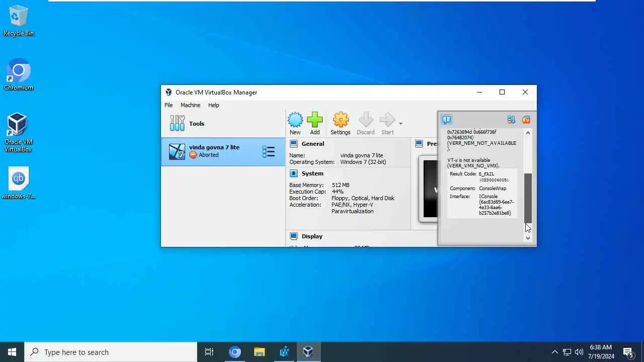Open File Explorer from taskbar
Image resolution: width=644 pixels, height=362 pixels.
[260, 352]
